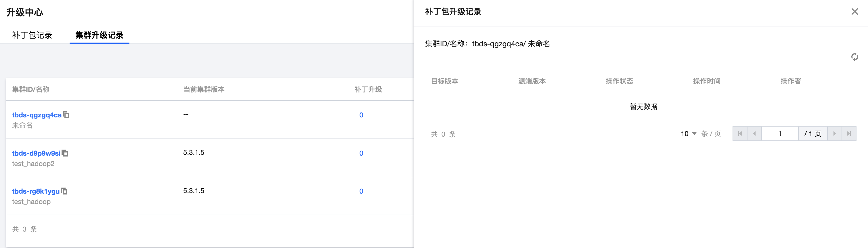Viewport: 868px width, 248px height.
Task: Click patch upgrade count for tbds-qgzgq4ca
Action: [x=361, y=115]
